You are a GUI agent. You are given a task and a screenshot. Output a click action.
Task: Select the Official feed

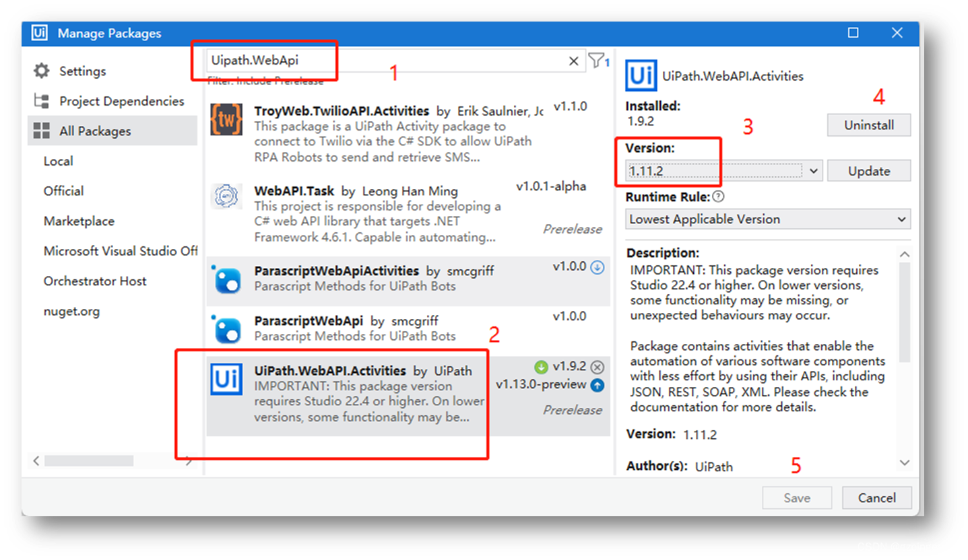(x=64, y=191)
